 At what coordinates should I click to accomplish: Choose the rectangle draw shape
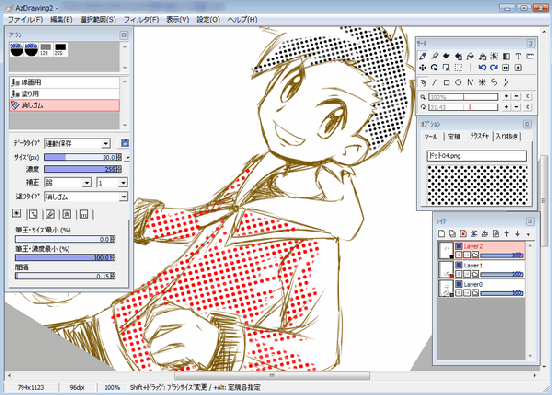[x=446, y=82]
